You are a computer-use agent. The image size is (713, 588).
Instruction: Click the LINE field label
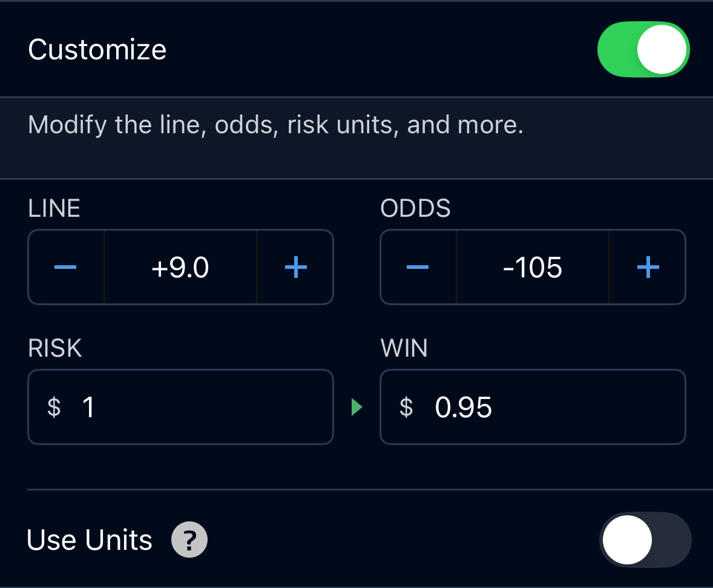coord(54,208)
